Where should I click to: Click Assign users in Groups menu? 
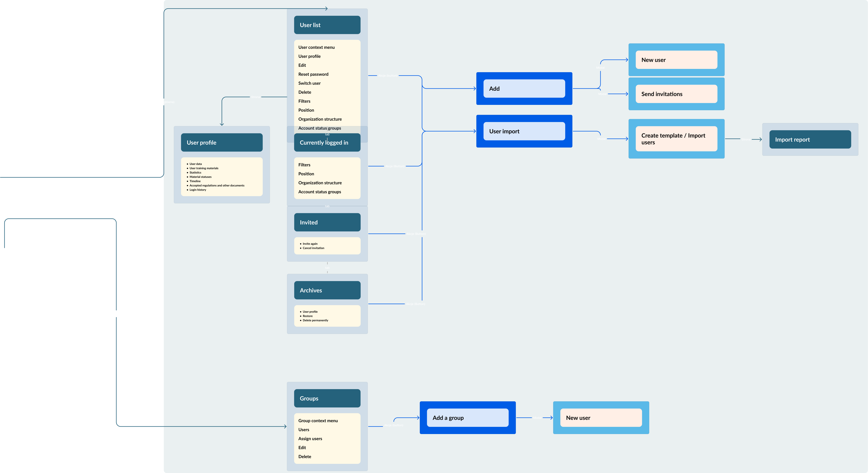[310, 439]
